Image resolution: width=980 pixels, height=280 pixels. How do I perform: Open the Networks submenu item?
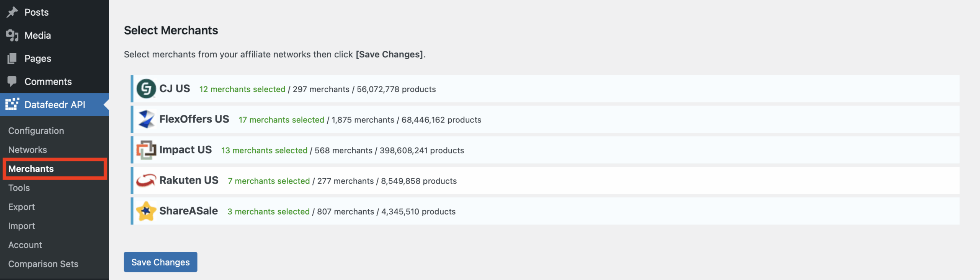[x=28, y=150]
